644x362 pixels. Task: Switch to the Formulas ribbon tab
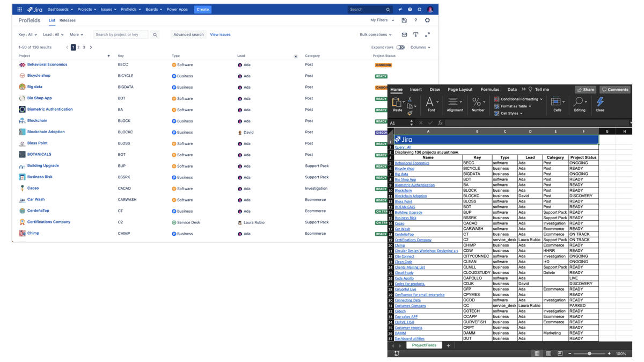coord(490,89)
